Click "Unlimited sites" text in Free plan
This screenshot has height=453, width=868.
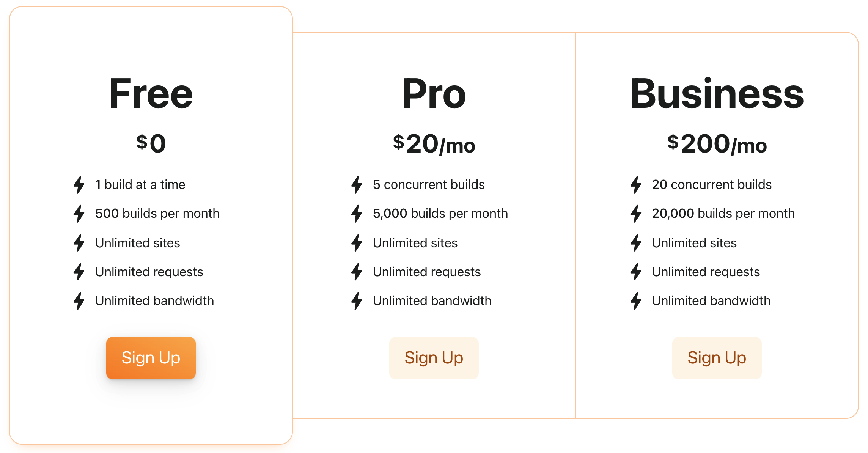[137, 243]
